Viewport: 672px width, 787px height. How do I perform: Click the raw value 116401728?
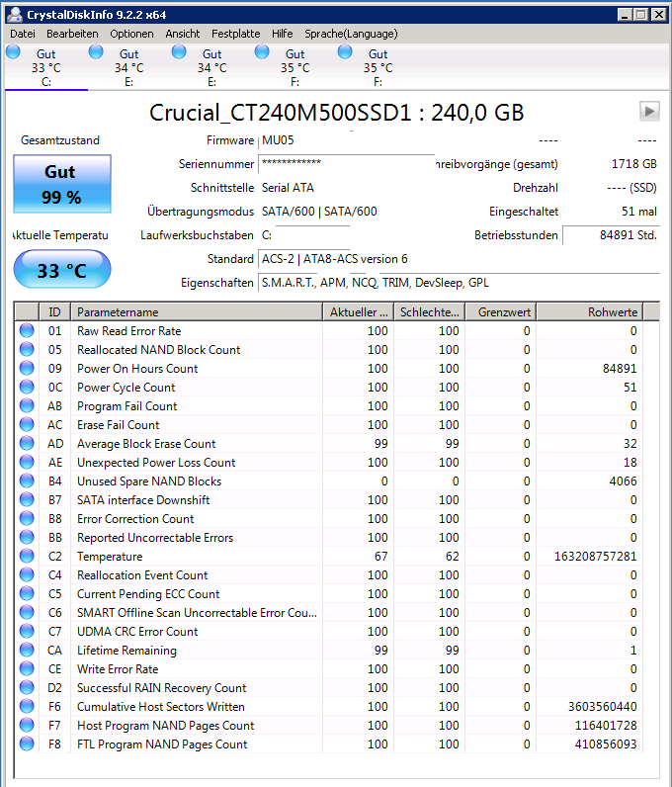click(606, 726)
